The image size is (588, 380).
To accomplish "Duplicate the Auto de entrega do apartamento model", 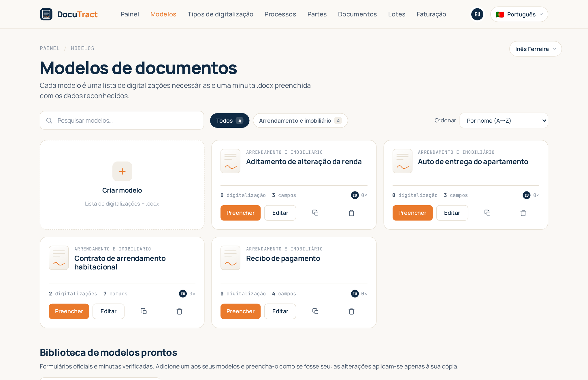I will [487, 213].
